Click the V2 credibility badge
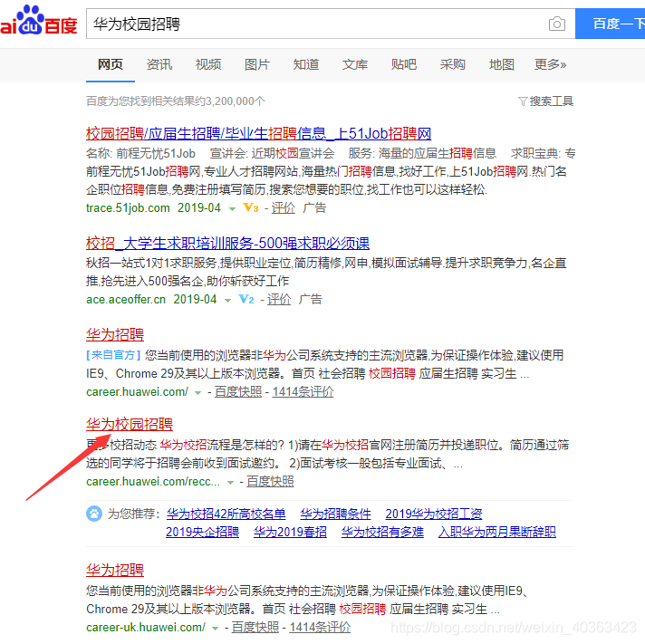Viewport: 645px width, 644px height. (x=246, y=299)
